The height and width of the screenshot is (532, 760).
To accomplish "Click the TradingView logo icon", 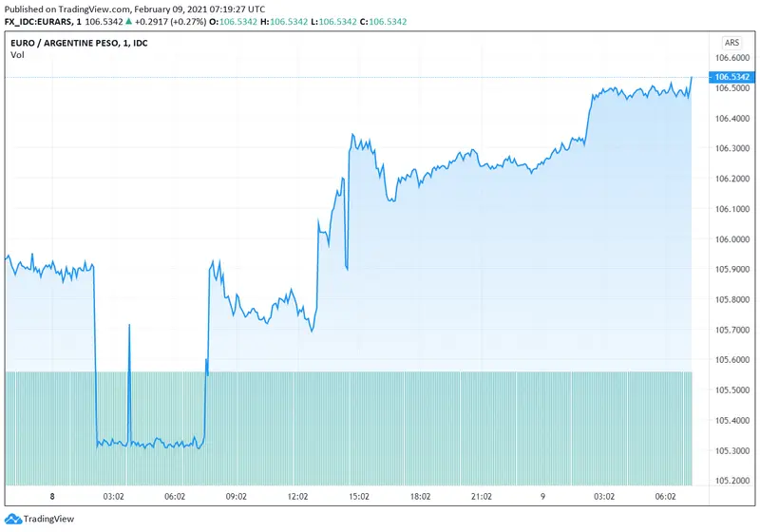I will (x=12, y=518).
